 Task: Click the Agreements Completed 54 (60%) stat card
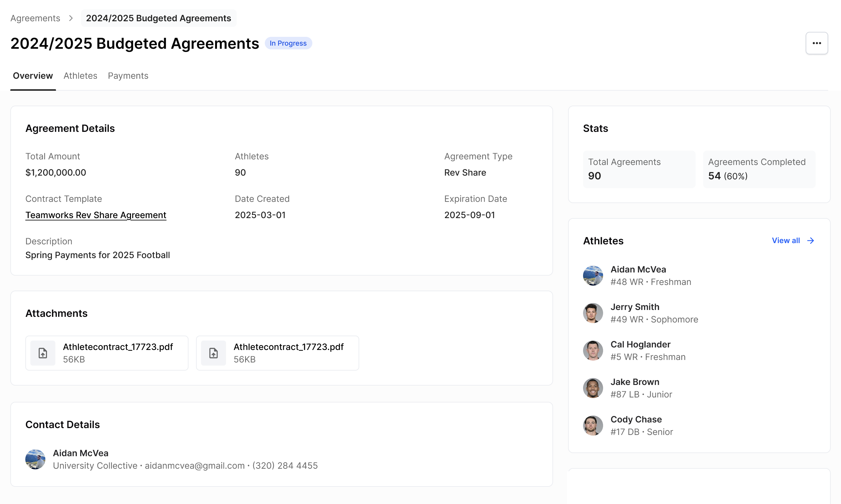759,169
